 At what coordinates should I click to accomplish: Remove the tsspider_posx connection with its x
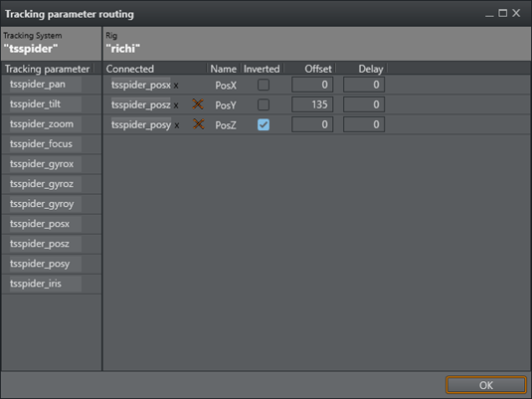[176, 86]
